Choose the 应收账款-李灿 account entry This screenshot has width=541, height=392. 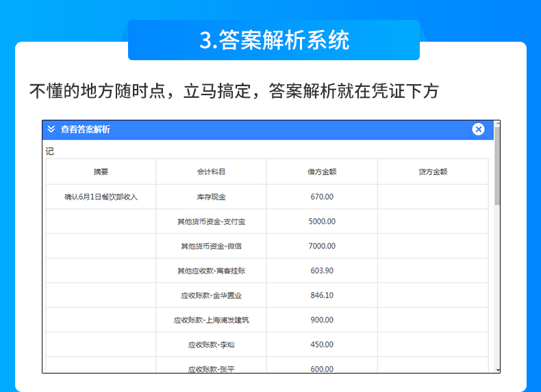coord(211,345)
